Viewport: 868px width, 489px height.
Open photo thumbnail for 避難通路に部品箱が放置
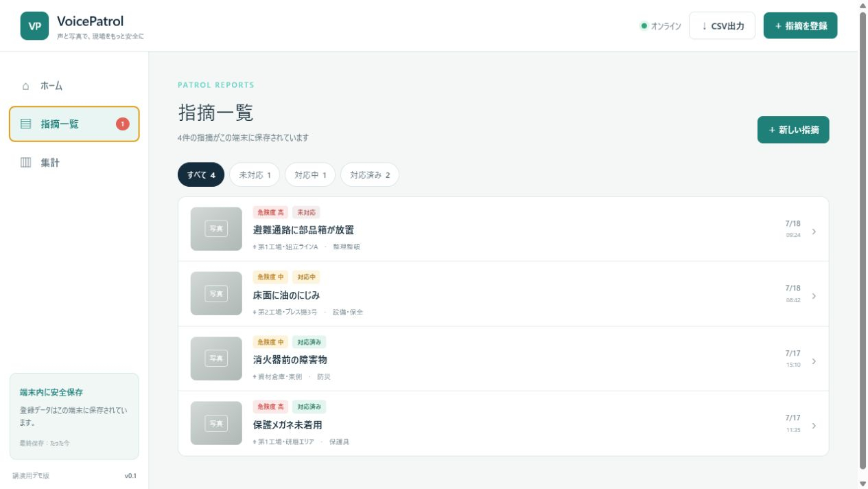click(216, 229)
